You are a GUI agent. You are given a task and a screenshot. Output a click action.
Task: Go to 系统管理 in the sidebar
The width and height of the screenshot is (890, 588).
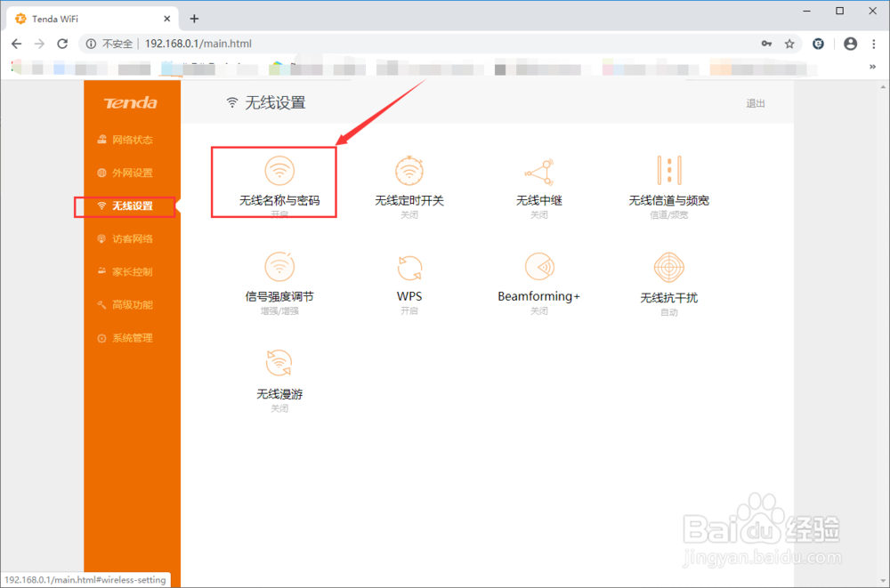click(125, 338)
